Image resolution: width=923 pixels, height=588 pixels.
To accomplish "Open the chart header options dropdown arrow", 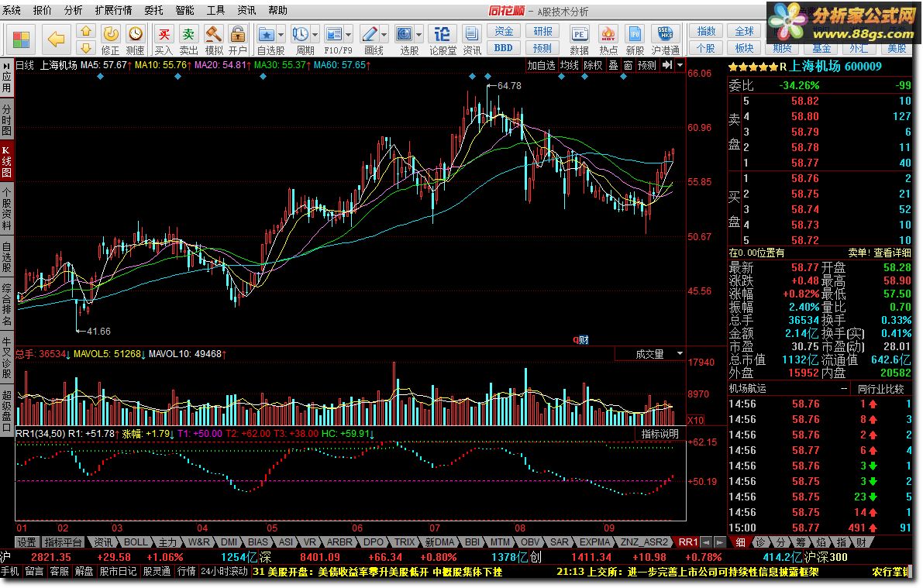I will [680, 65].
